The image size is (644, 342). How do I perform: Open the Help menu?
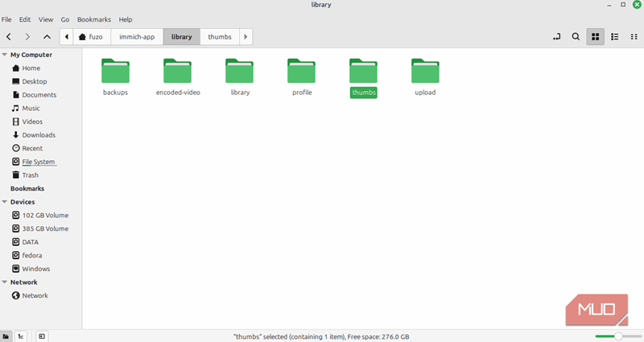[x=126, y=19]
